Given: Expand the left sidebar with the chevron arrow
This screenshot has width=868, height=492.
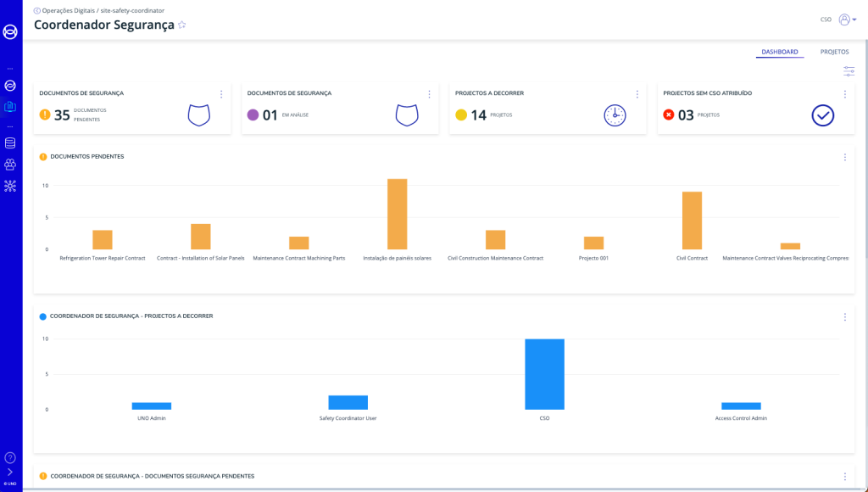Looking at the screenshot, I should (x=10, y=472).
